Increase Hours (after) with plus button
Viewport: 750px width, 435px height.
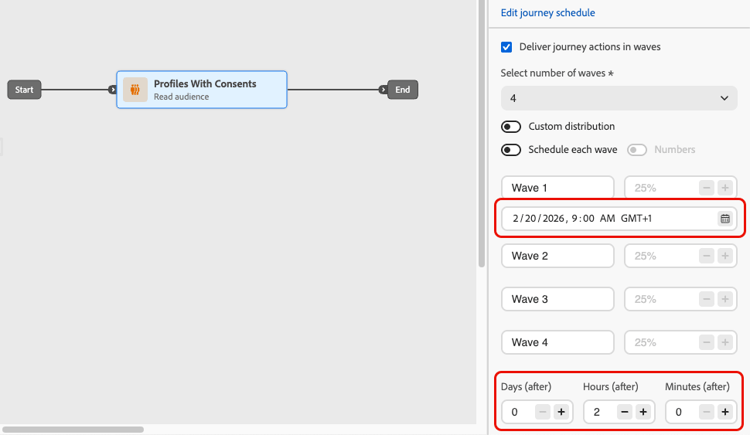click(643, 411)
